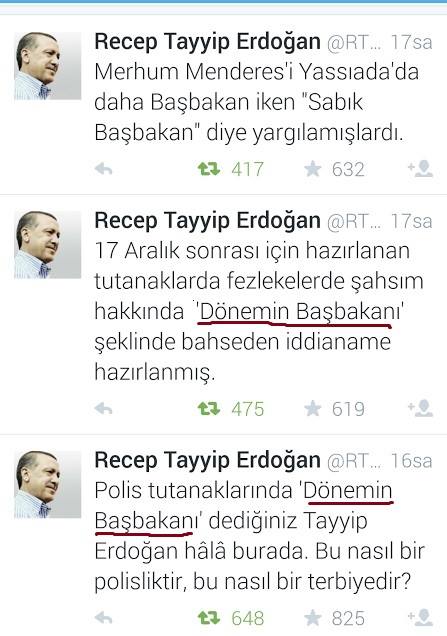Follow user from the first tweet's add-person icon
The width and height of the screenshot is (447, 636).
coord(421,169)
